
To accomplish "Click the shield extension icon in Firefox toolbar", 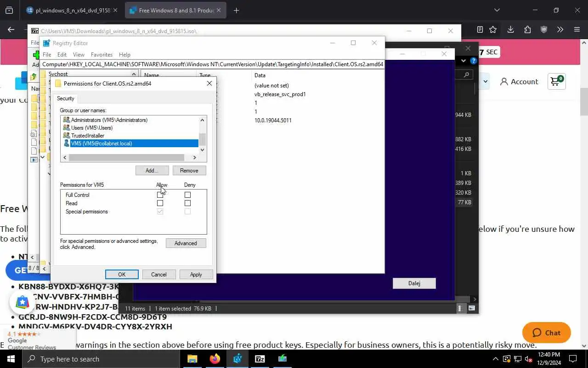I will click(544, 29).
